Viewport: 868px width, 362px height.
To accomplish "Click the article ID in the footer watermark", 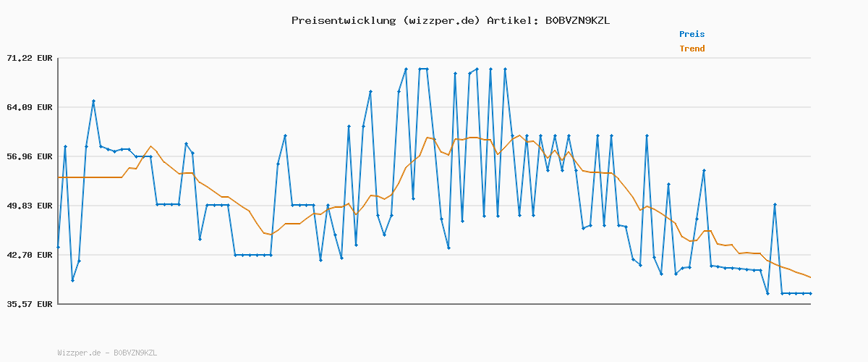I will click(135, 353).
